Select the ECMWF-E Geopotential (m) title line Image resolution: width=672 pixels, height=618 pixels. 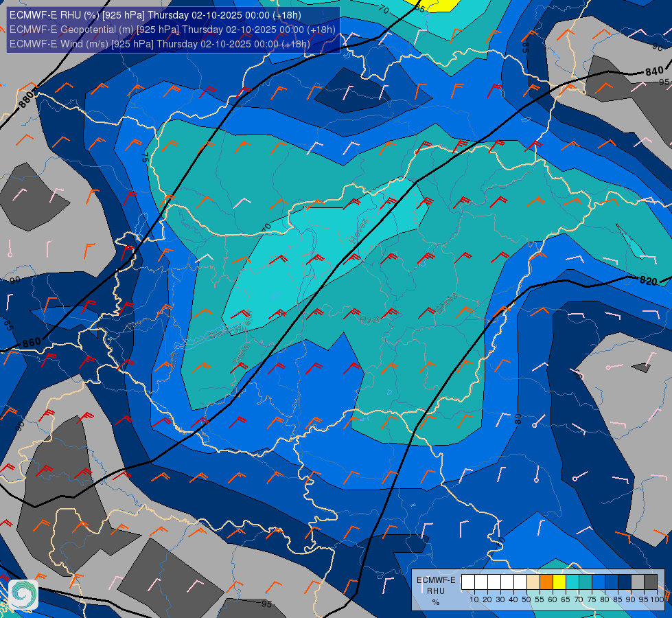point(172,30)
